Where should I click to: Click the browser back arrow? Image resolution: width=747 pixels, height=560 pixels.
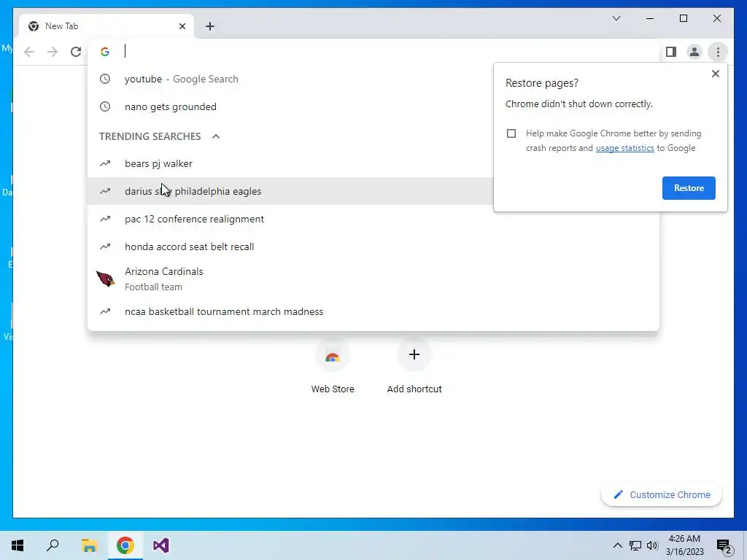pyautogui.click(x=29, y=52)
